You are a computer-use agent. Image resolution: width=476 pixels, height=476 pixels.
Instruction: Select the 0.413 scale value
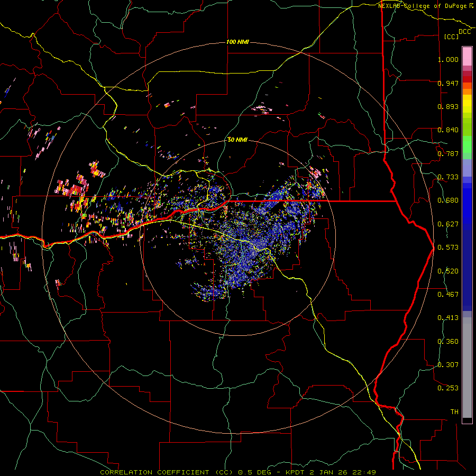(448, 318)
